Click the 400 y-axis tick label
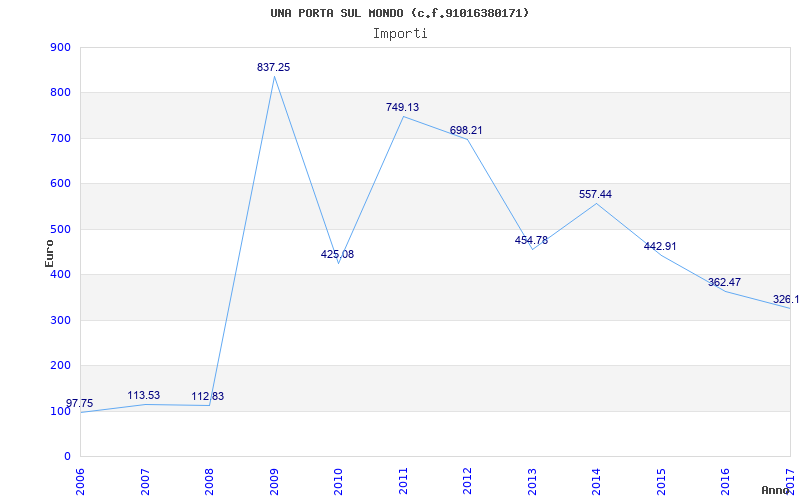The height and width of the screenshot is (500, 800). coord(61,274)
